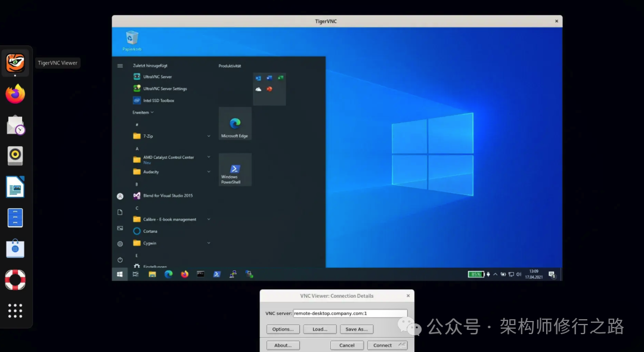
Task: Click the 85% battery level indicator
Action: pyautogui.click(x=475, y=274)
